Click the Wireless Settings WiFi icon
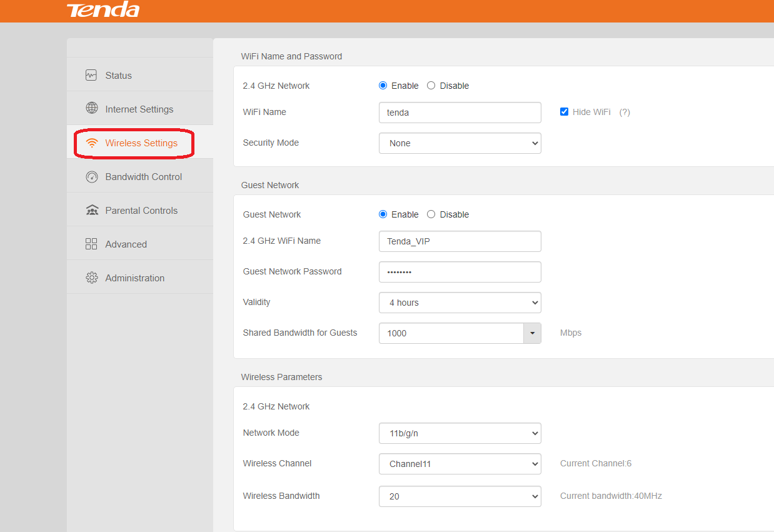This screenshot has width=774, height=532. [x=92, y=143]
